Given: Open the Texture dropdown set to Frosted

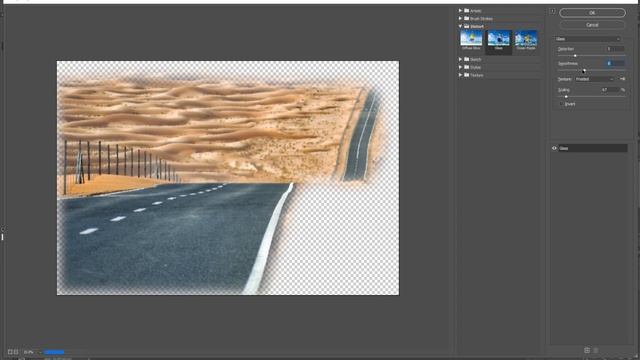Looking at the screenshot, I should click(x=594, y=79).
